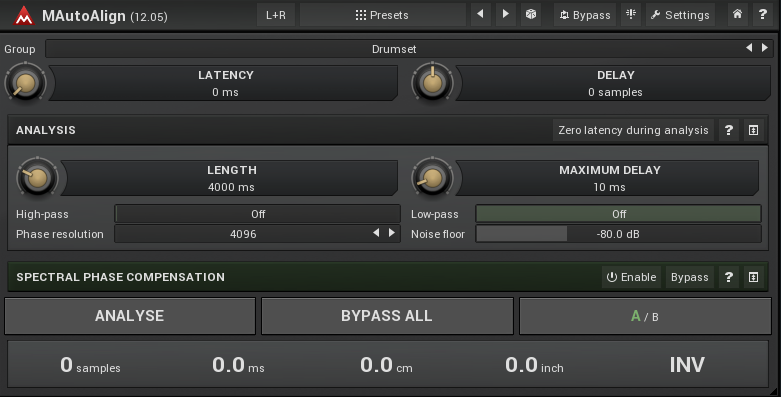This screenshot has width=781, height=397.
Task: Click the ANALYSE button
Action: pyautogui.click(x=130, y=316)
